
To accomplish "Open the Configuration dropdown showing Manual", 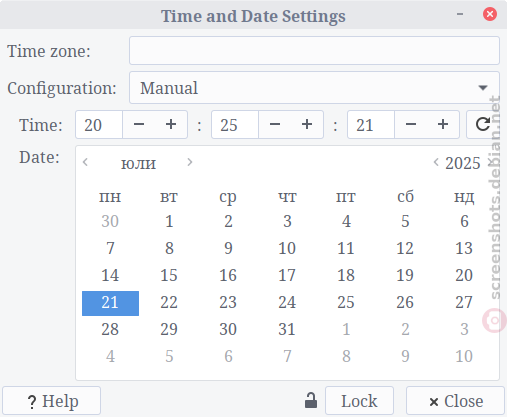I will tap(314, 88).
